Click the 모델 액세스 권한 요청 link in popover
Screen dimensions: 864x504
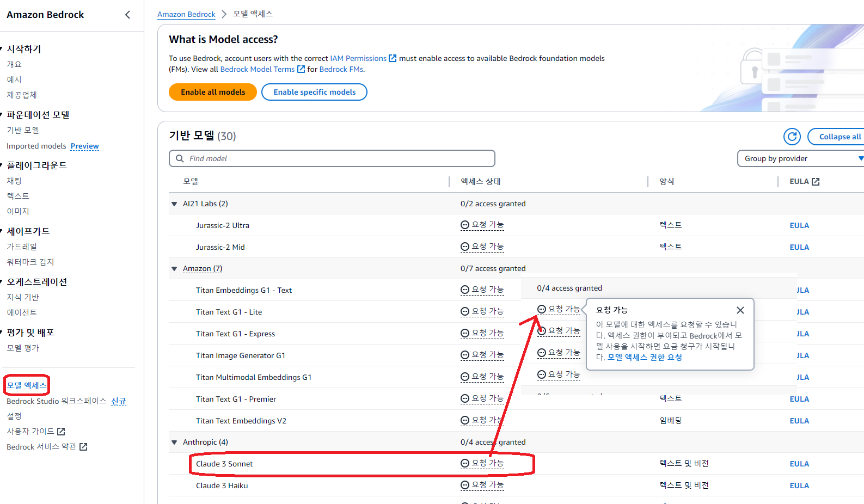click(645, 358)
